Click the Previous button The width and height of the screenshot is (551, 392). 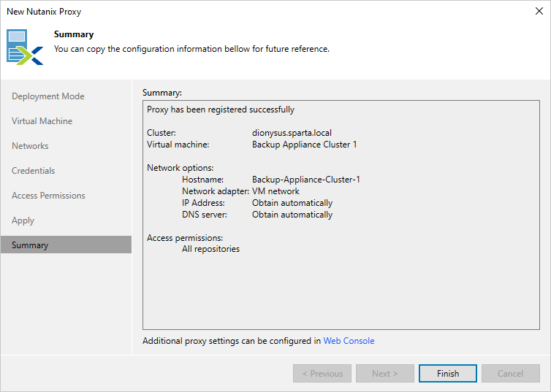[322, 374]
